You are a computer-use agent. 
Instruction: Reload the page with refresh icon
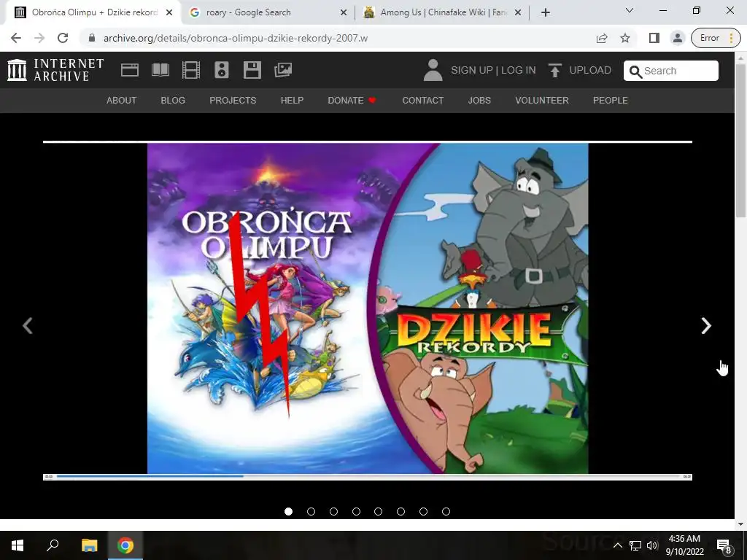[x=63, y=38]
